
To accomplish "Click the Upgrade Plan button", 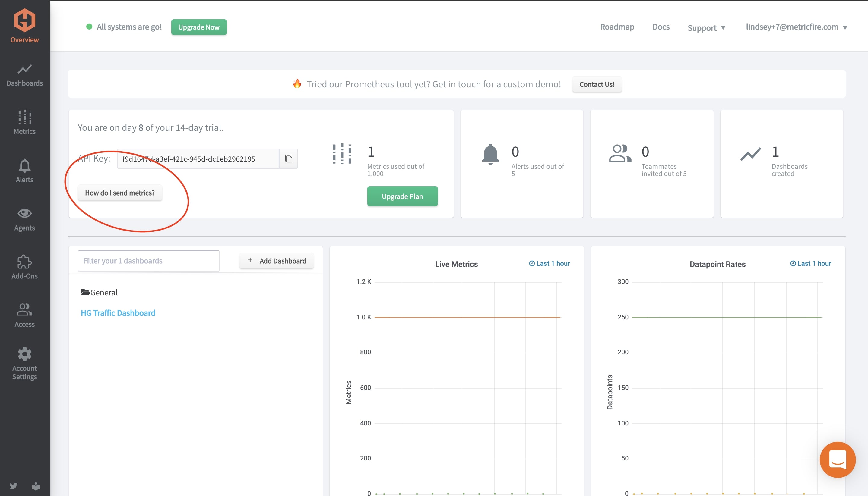I will pyautogui.click(x=402, y=196).
